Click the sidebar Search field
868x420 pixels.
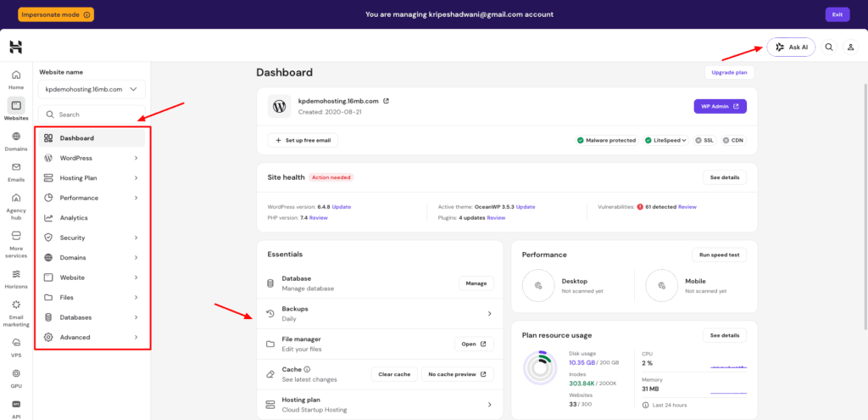point(92,115)
